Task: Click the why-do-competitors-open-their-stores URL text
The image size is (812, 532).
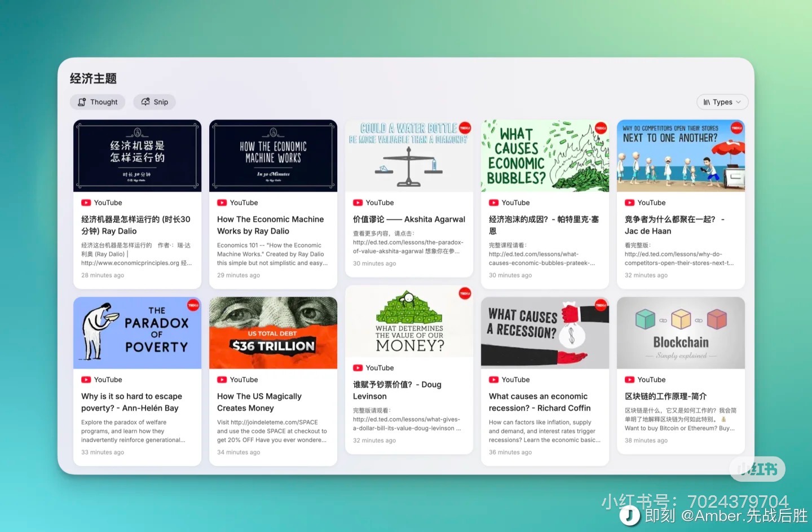Action: tap(679, 258)
